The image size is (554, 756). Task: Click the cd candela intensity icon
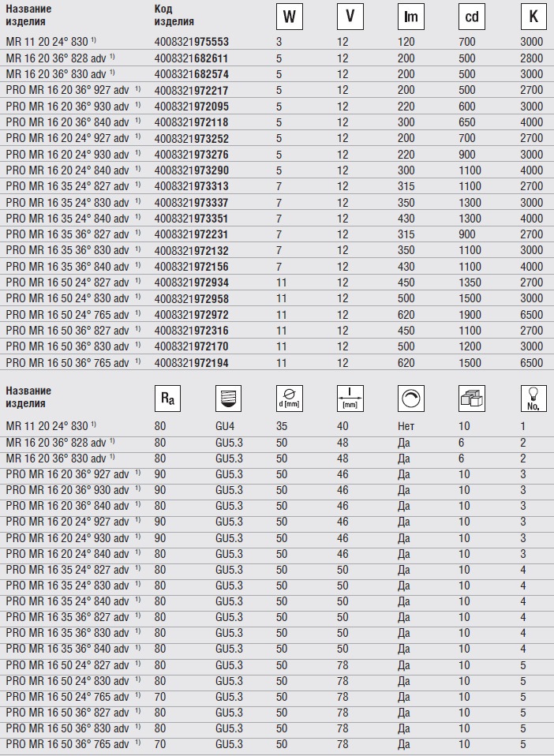point(471,17)
